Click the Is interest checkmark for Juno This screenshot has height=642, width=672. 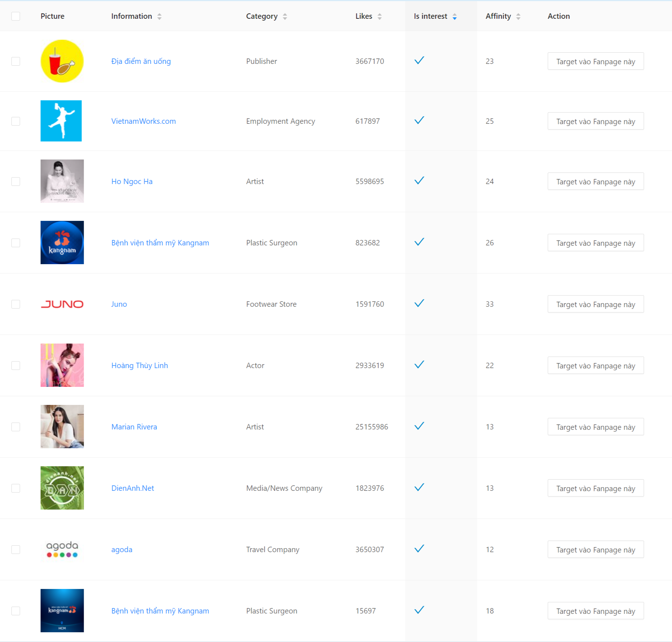point(419,303)
